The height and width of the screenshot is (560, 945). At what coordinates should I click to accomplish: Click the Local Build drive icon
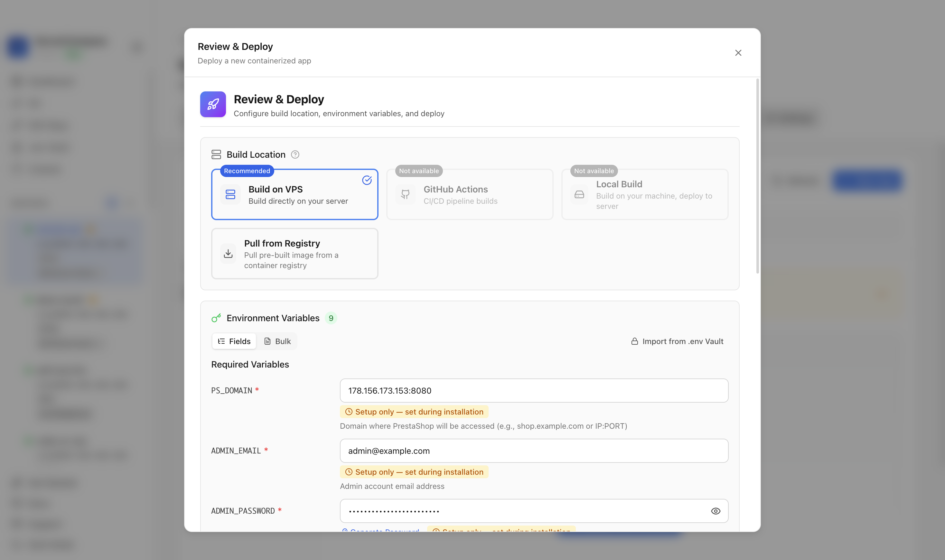[x=579, y=195]
